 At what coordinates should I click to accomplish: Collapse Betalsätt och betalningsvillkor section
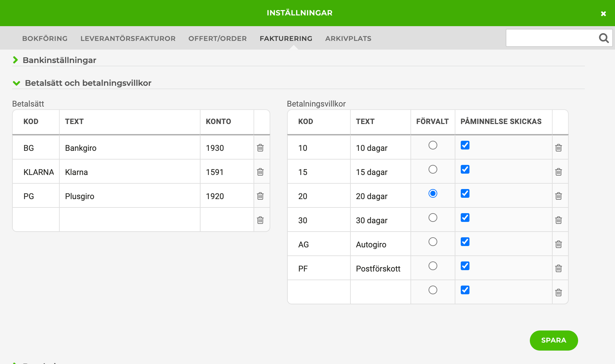[x=88, y=83]
